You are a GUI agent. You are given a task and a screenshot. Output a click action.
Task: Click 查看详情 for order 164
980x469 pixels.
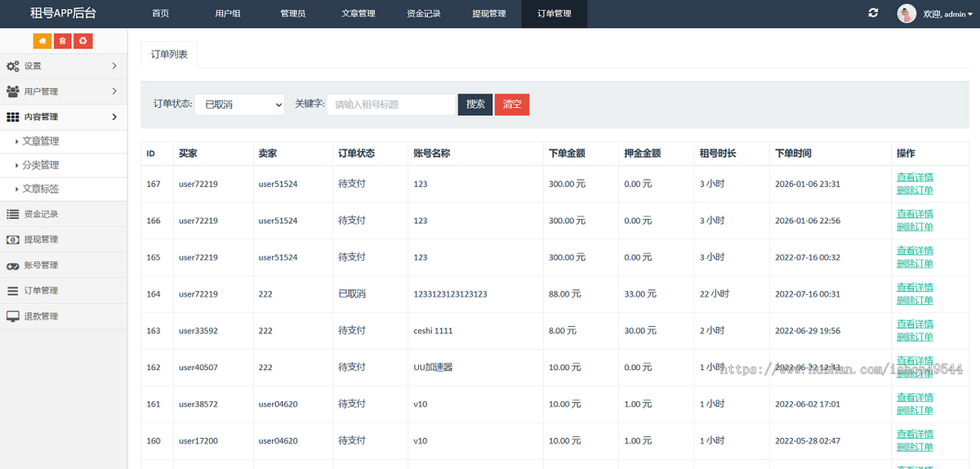915,288
